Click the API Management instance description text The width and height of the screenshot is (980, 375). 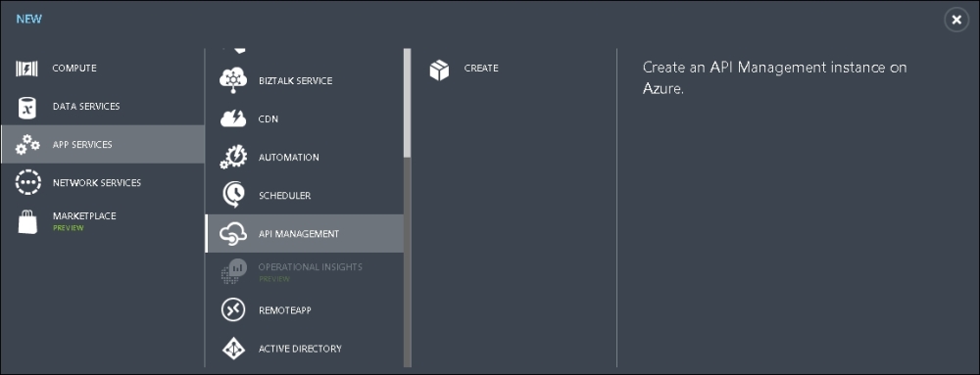coord(774,78)
